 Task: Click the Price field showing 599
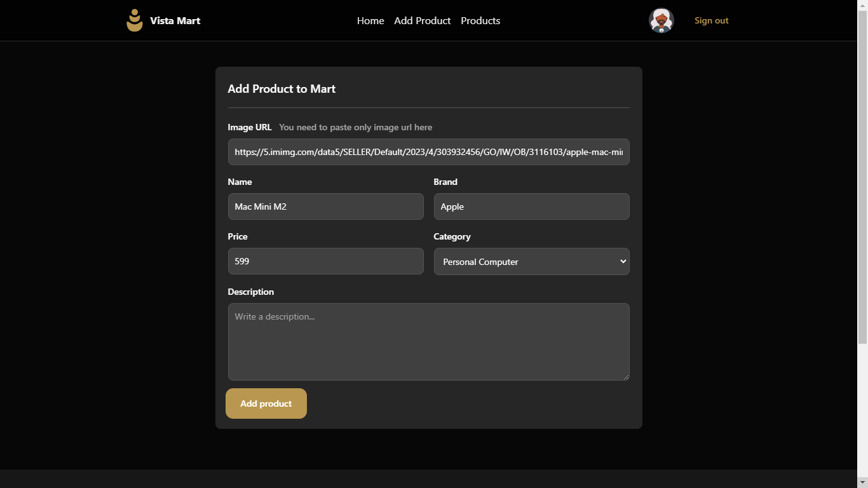(x=326, y=261)
